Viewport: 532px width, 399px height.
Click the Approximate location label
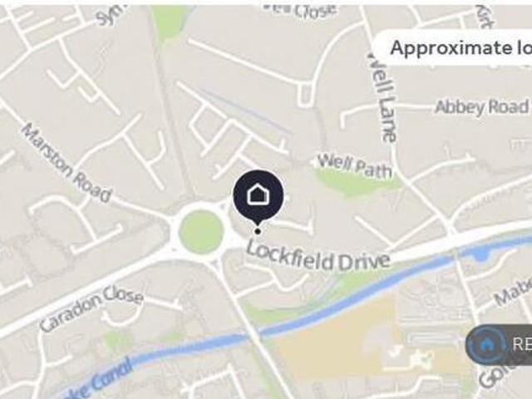coord(461,48)
